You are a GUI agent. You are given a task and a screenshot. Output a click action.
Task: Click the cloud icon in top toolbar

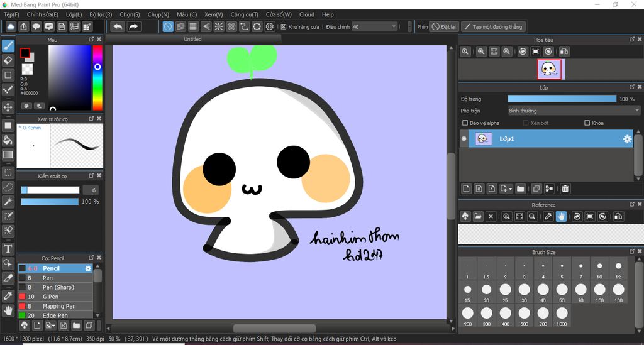[x=11, y=26]
